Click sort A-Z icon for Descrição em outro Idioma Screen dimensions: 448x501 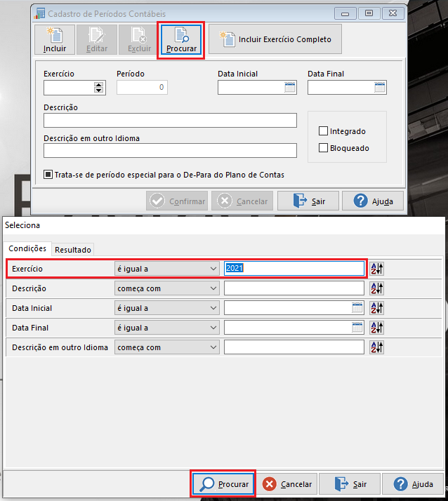[x=376, y=347]
